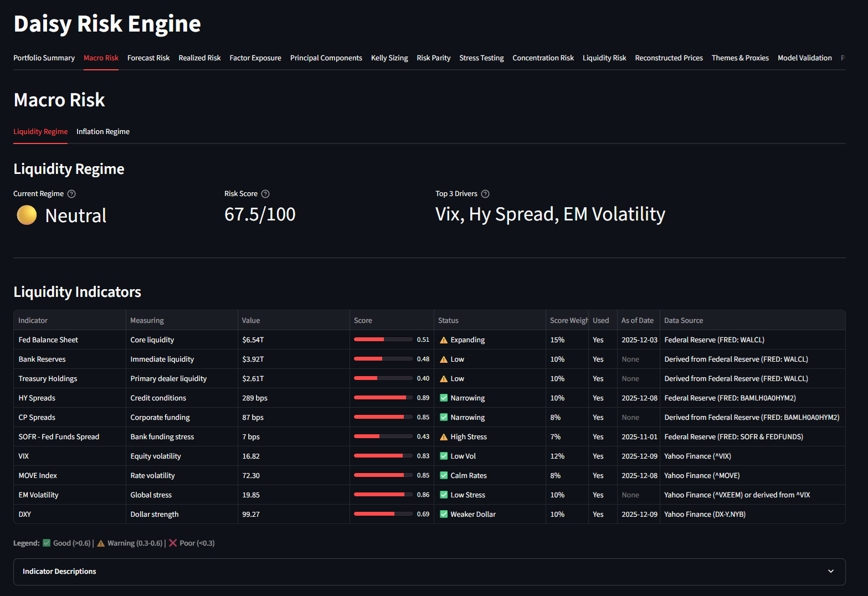Screen dimensions: 868x596
Task: Click the Score Weight column header
Action: [x=568, y=321]
